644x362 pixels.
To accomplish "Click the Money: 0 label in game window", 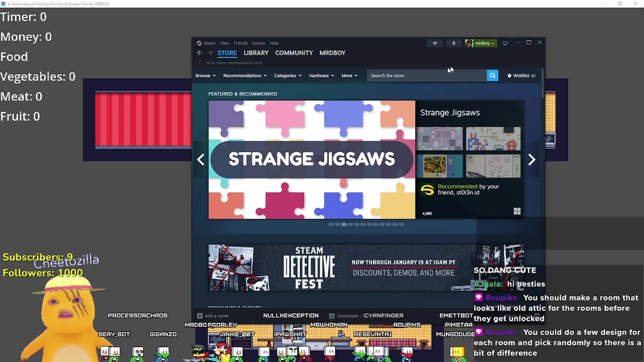I will (26, 37).
